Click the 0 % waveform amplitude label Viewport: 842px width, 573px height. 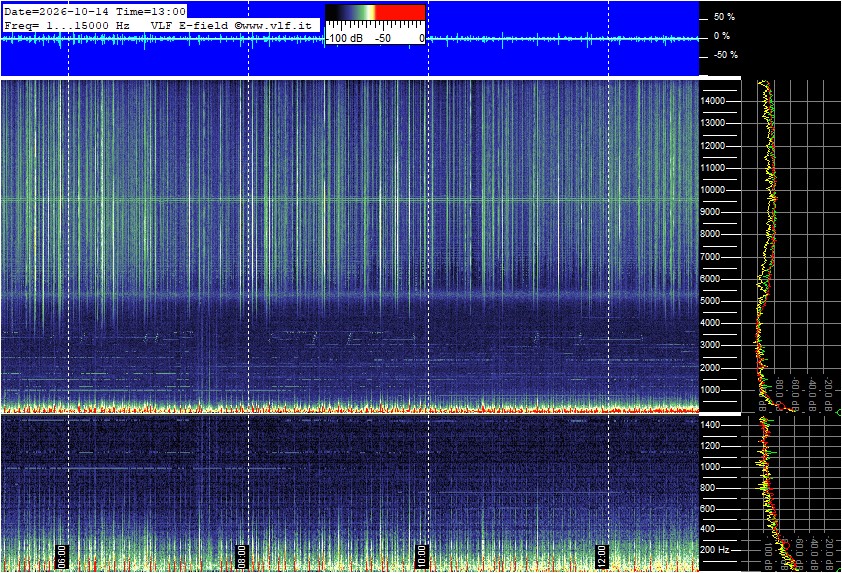point(722,36)
